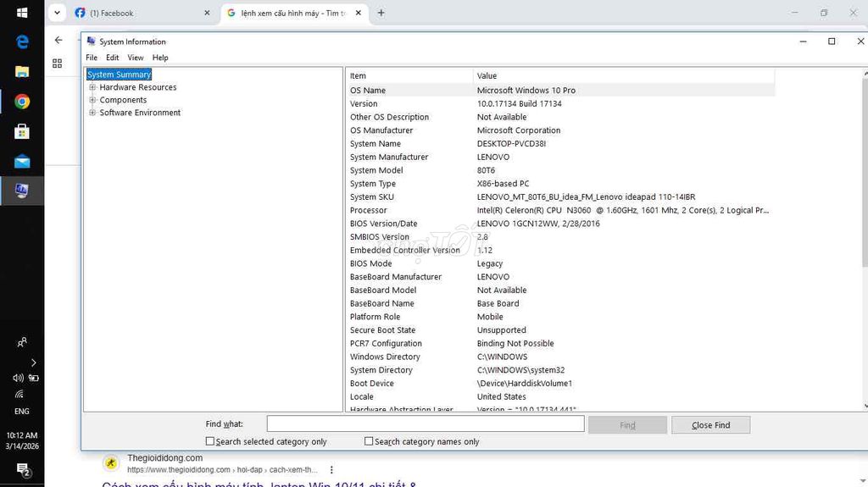The width and height of the screenshot is (868, 487).
Task: Show hidden tray icons chevron
Action: (34, 363)
